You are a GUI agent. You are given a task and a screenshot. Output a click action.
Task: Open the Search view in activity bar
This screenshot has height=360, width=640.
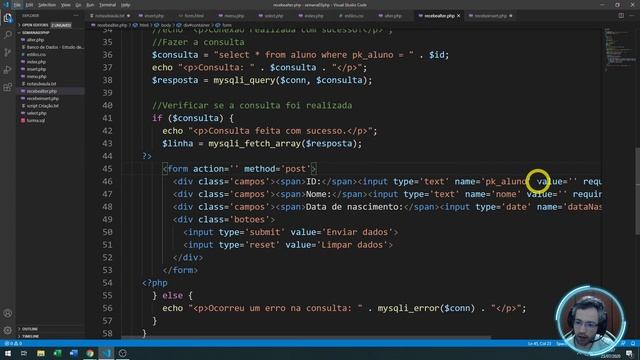(7, 35)
